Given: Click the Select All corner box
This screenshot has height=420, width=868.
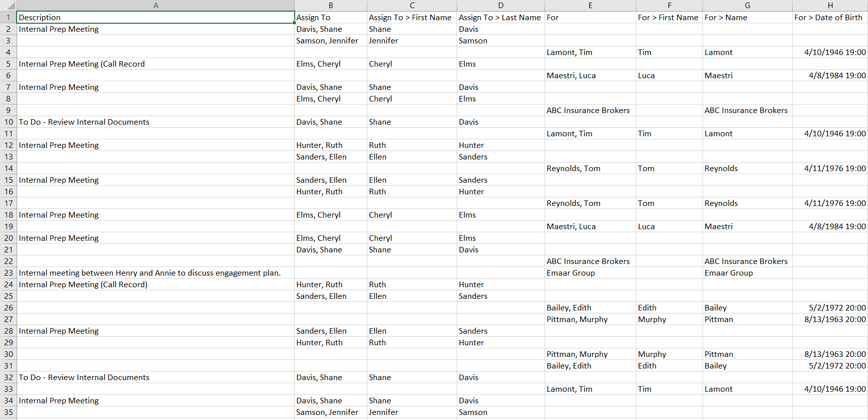Looking at the screenshot, I should pyautogui.click(x=8, y=6).
